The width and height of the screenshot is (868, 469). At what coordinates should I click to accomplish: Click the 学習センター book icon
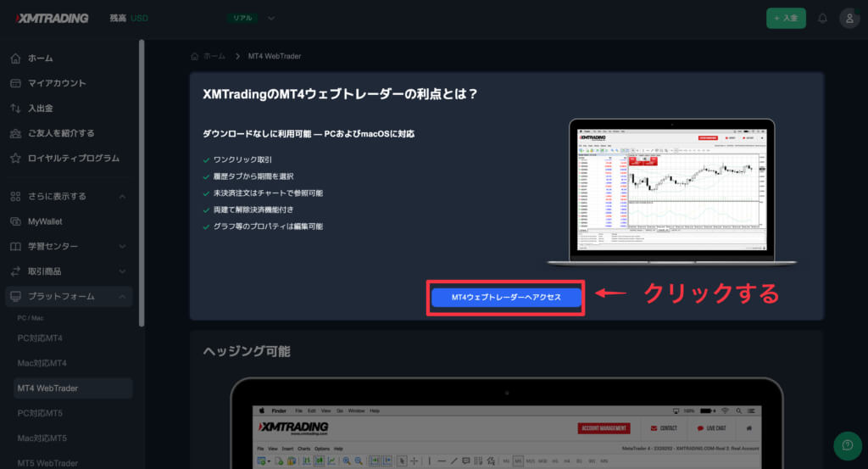[15, 247]
